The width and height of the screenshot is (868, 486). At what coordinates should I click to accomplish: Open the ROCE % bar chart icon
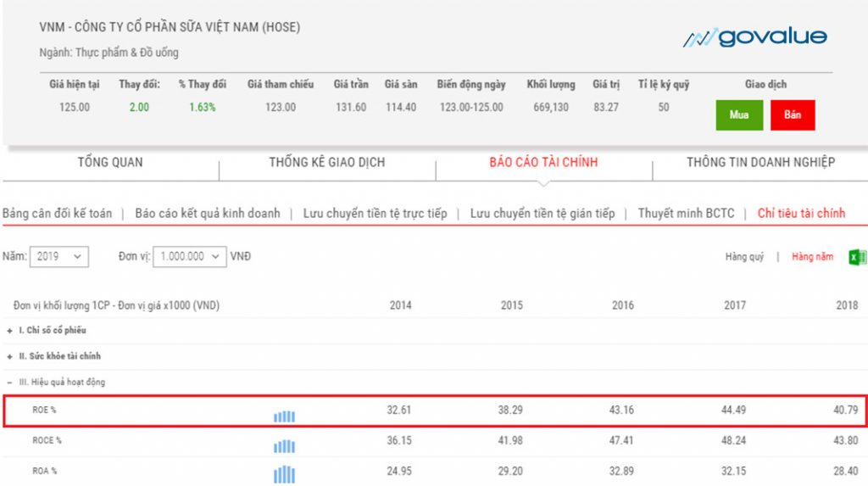tap(284, 446)
